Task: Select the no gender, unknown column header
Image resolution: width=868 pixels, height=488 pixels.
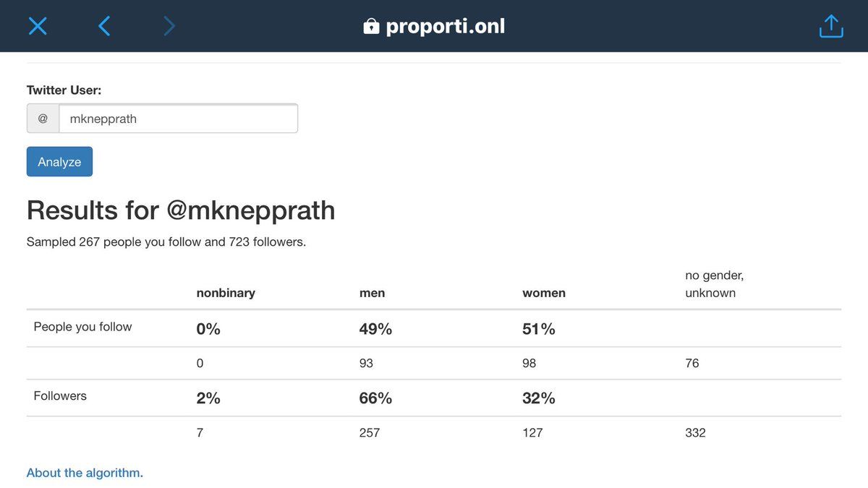Action: [715, 284]
